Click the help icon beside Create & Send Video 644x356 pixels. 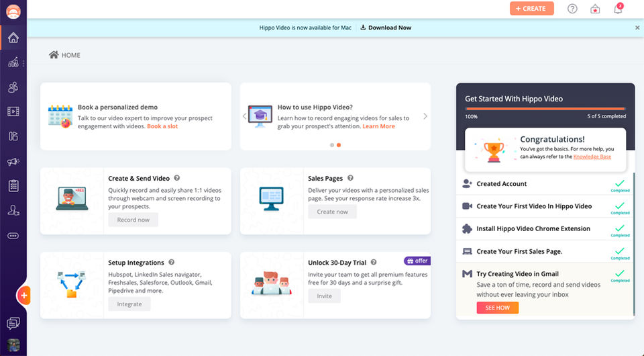pyautogui.click(x=177, y=178)
